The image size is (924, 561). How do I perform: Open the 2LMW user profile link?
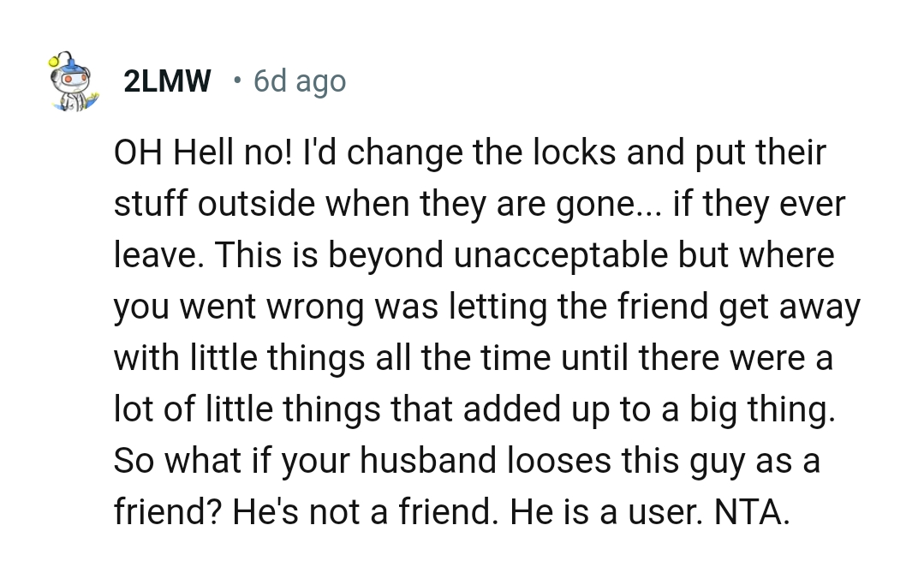tap(167, 81)
